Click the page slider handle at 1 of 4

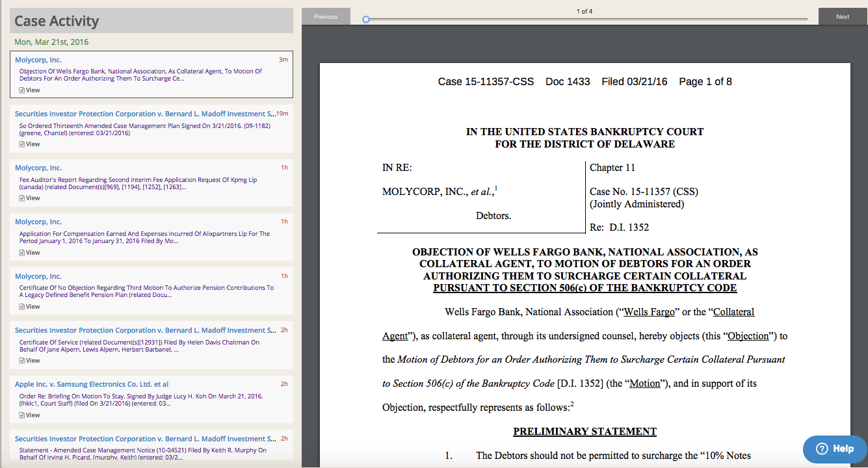point(366,19)
